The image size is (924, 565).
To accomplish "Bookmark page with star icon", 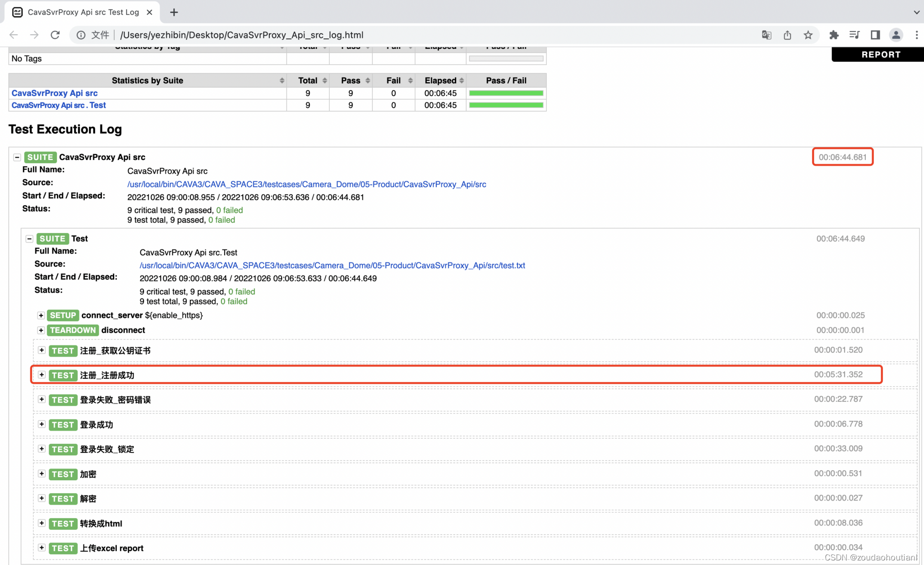I will [808, 35].
